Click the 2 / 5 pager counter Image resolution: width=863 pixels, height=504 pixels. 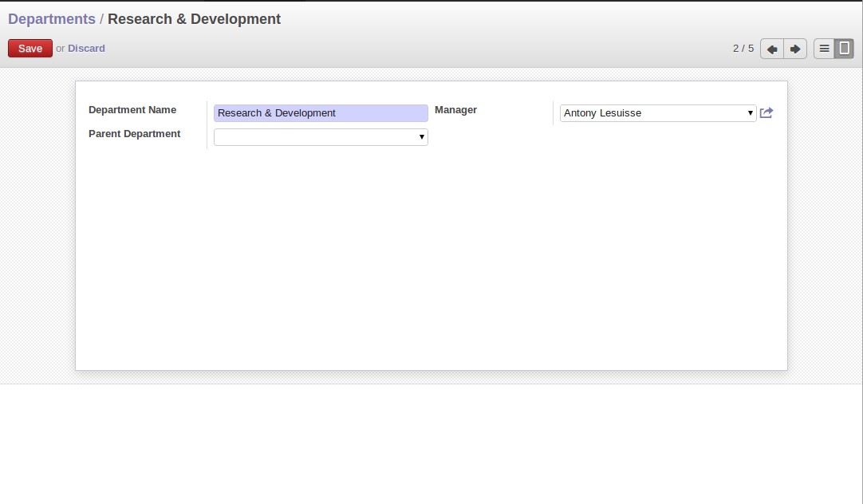743,49
